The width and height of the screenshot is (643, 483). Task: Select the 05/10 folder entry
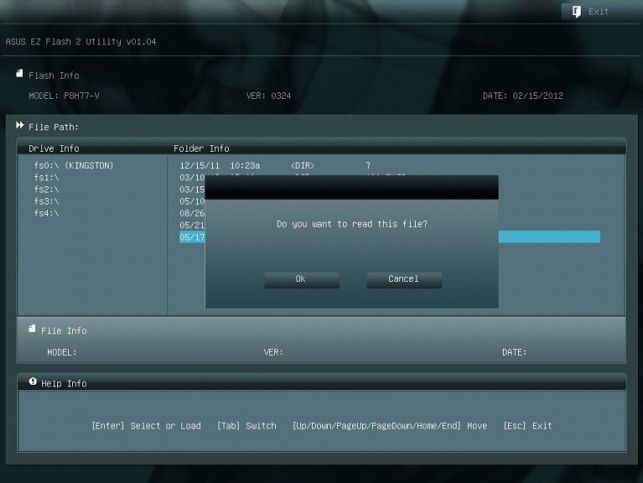point(192,201)
